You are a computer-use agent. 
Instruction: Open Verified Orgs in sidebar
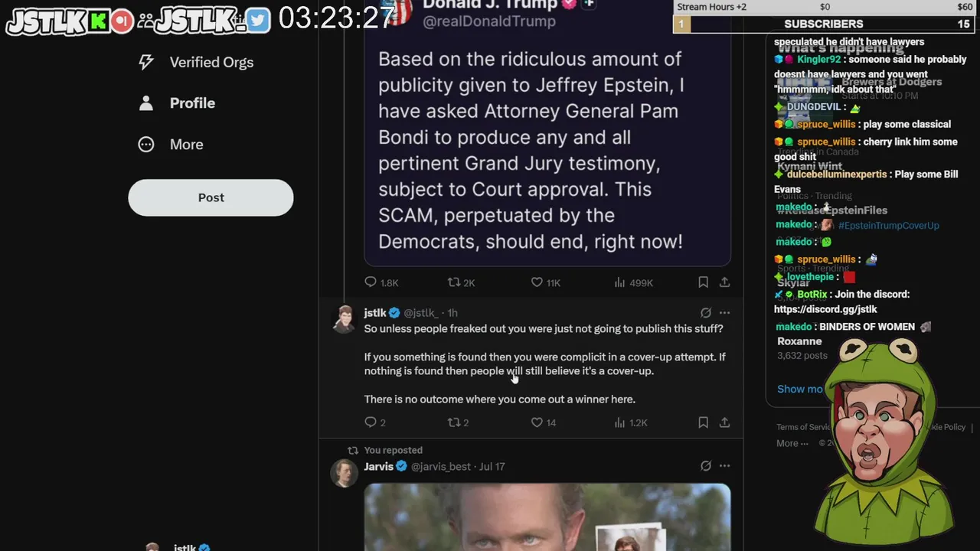click(x=196, y=63)
